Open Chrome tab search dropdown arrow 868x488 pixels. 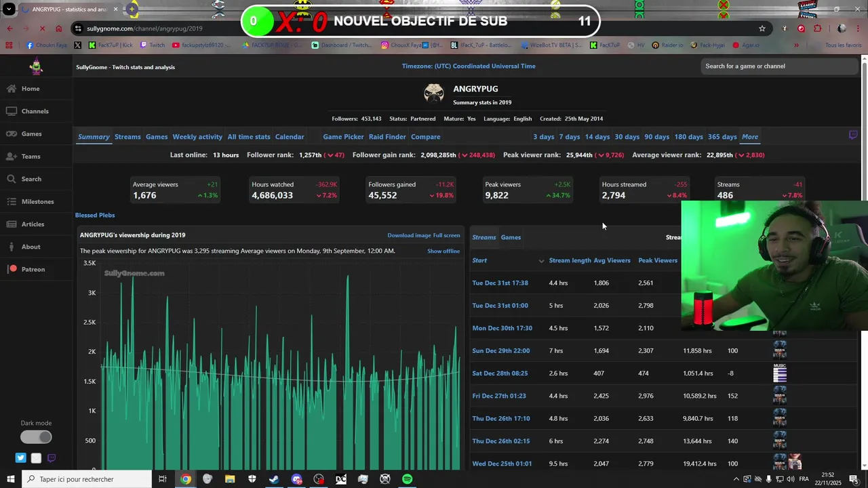(x=9, y=9)
